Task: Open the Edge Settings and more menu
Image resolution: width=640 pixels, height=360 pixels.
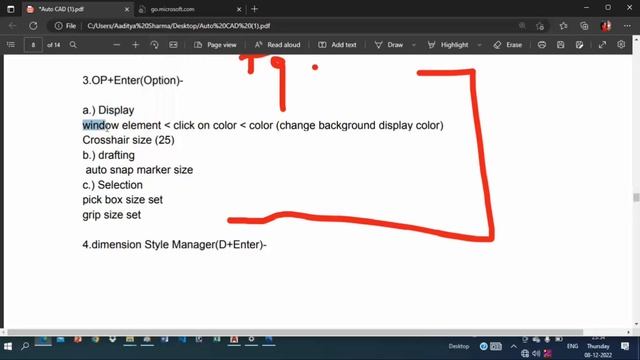Action: 627,26
